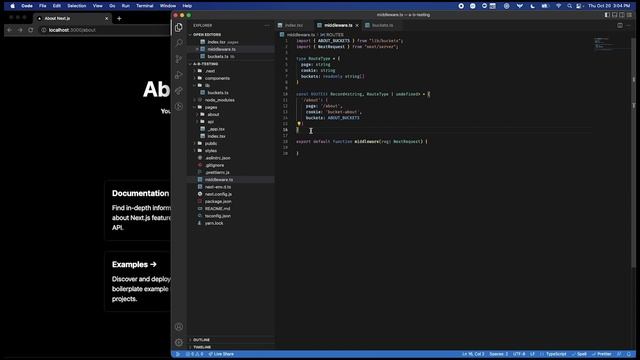
Task: Click the lightbulb code action in the editor
Action: pos(299,124)
